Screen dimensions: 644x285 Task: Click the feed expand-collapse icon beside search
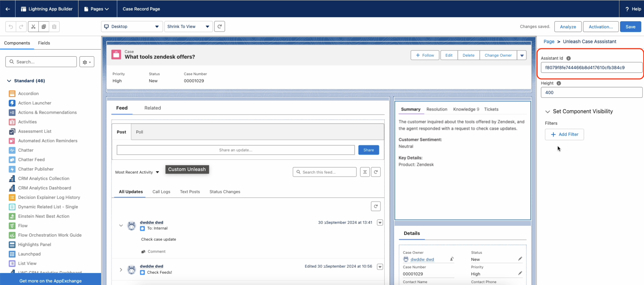(365, 172)
